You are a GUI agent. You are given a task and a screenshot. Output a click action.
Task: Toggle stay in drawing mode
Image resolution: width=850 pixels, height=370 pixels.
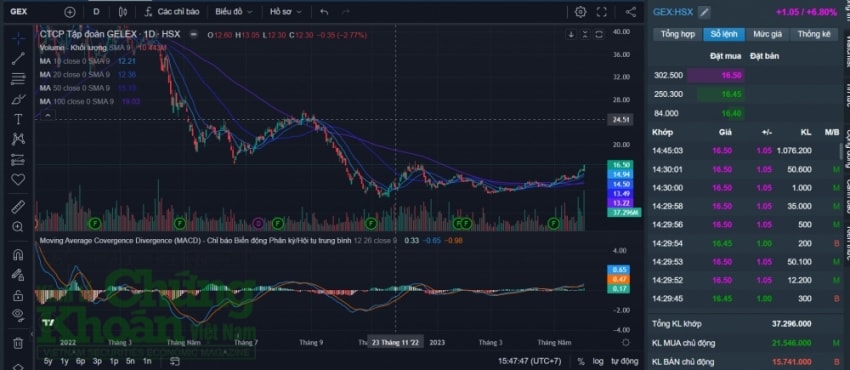coord(18,275)
